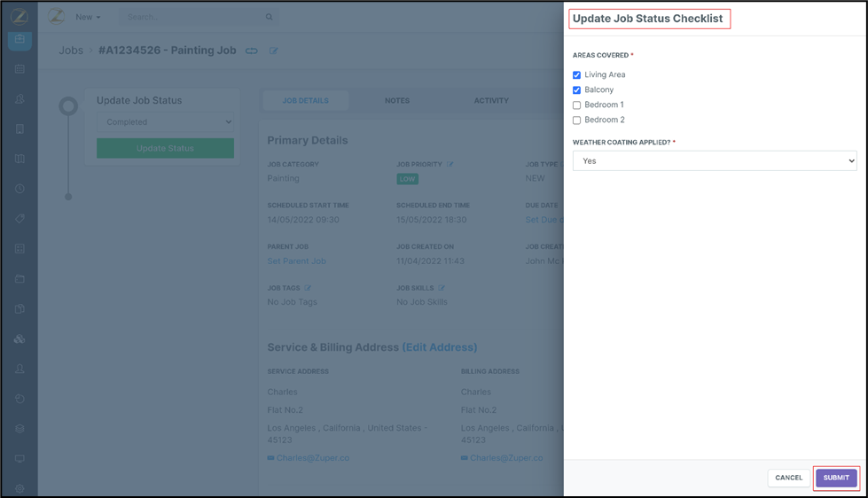Expand the Completed job status dropdown

point(166,122)
